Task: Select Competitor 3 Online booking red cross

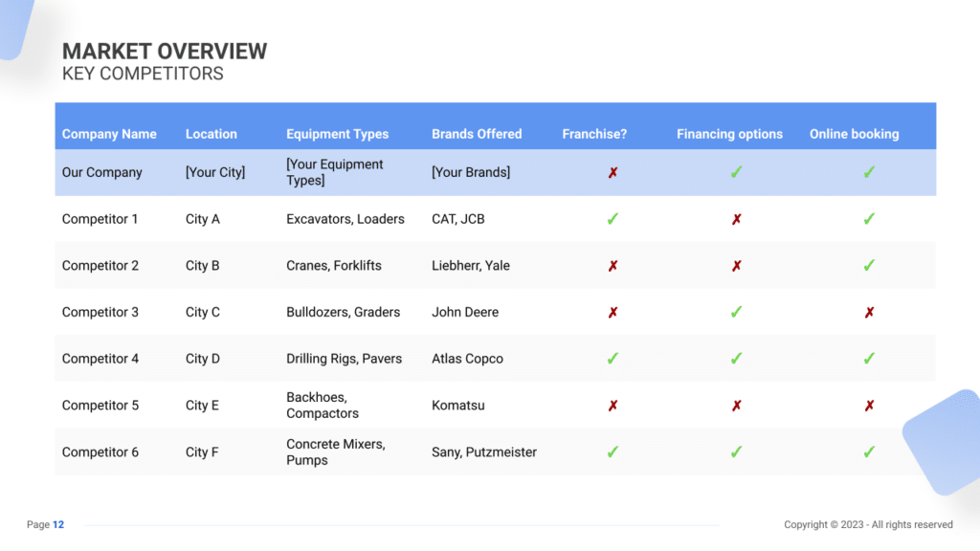Action: tap(869, 313)
